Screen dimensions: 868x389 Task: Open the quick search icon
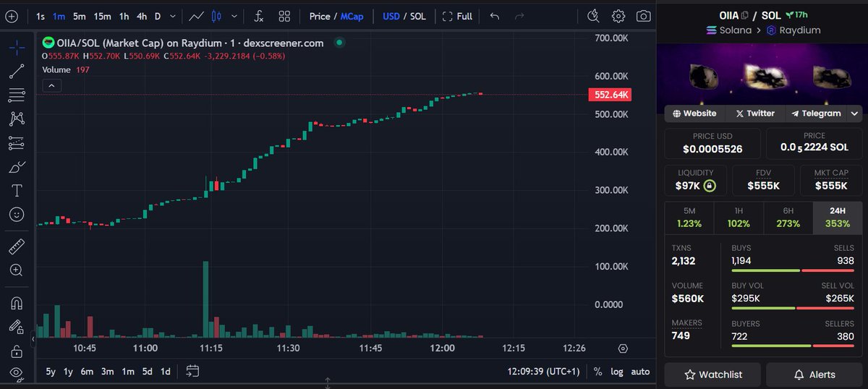coord(594,16)
